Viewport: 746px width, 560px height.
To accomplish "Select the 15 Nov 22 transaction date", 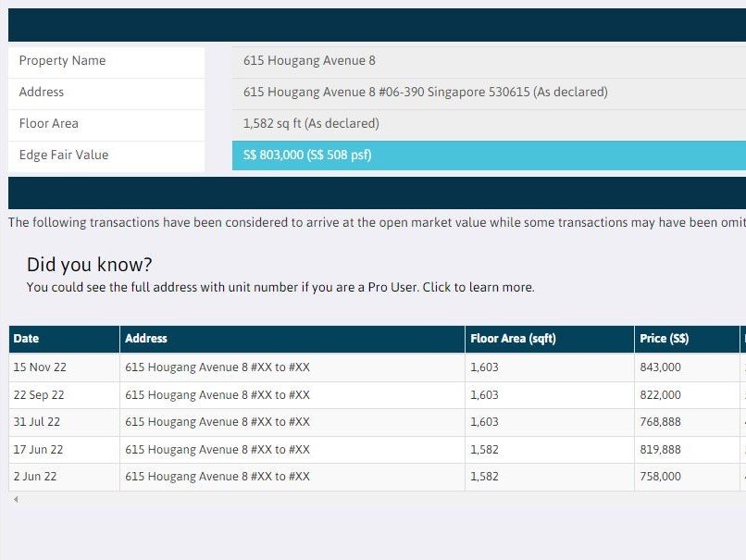I will 40,367.
